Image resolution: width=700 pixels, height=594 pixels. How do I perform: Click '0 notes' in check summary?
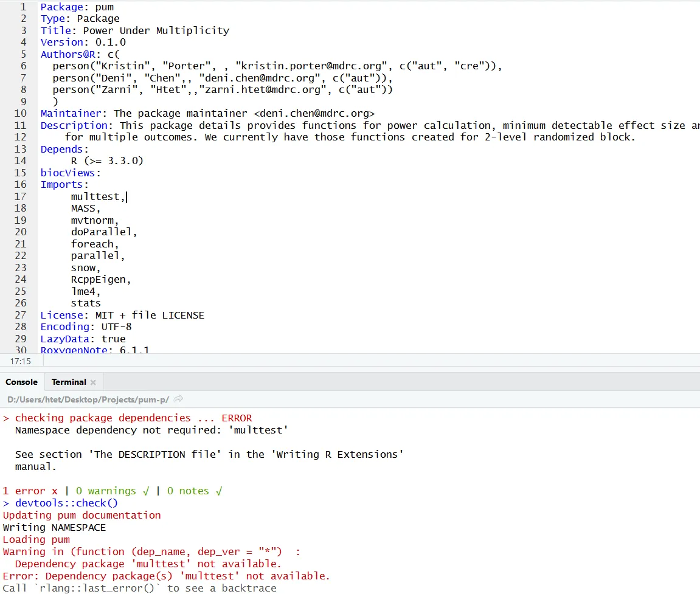188,491
